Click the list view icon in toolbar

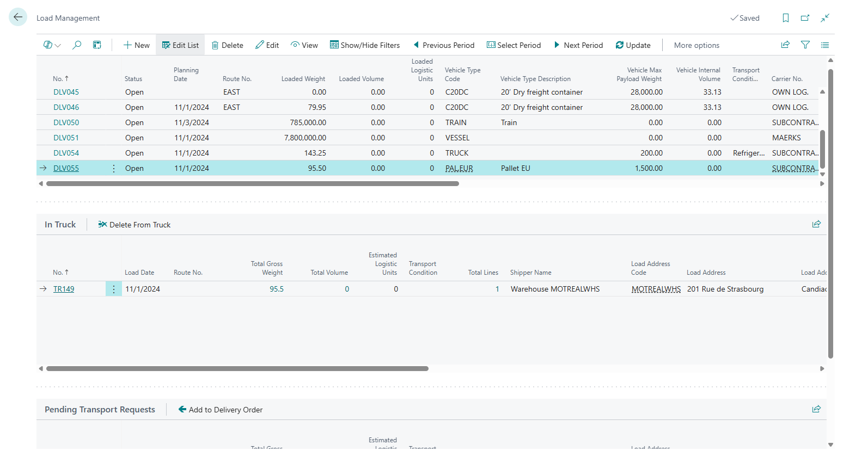point(824,45)
